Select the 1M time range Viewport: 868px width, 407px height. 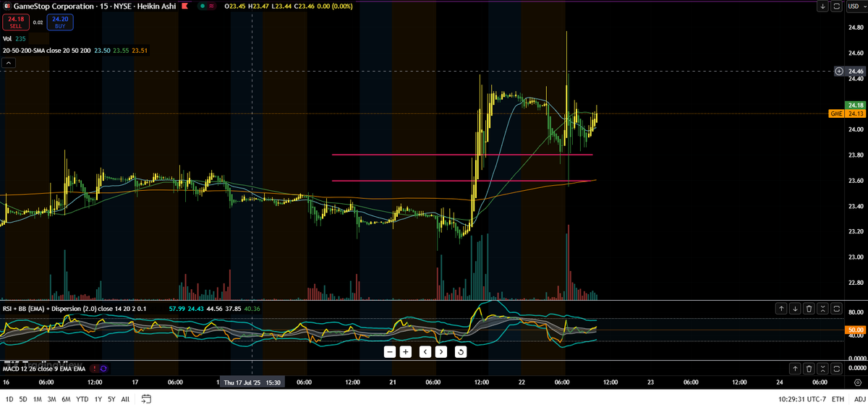point(38,399)
